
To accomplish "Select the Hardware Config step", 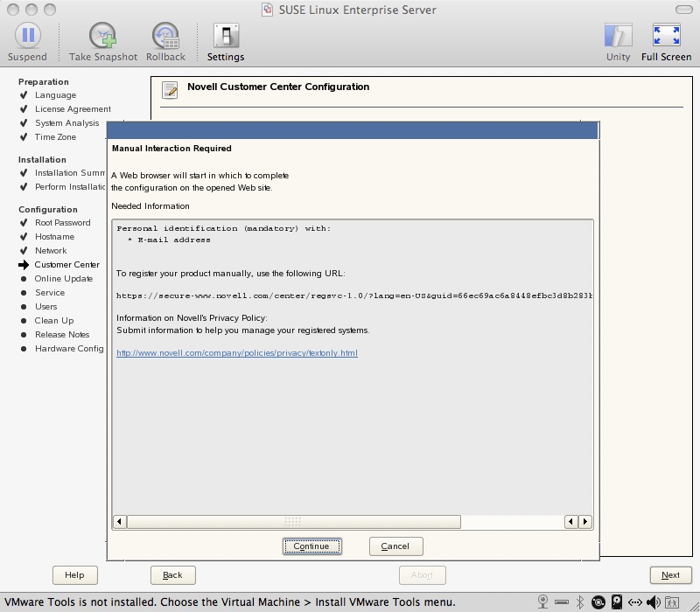I will [69, 348].
